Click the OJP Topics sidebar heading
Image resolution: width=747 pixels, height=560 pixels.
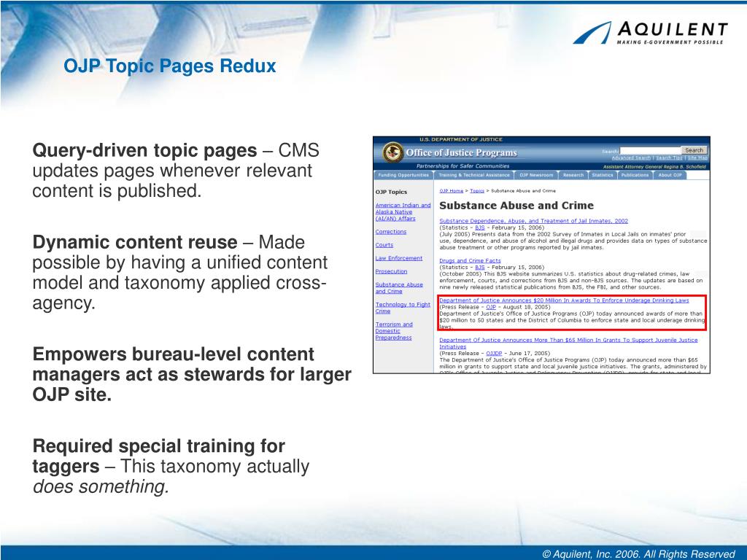(x=391, y=192)
